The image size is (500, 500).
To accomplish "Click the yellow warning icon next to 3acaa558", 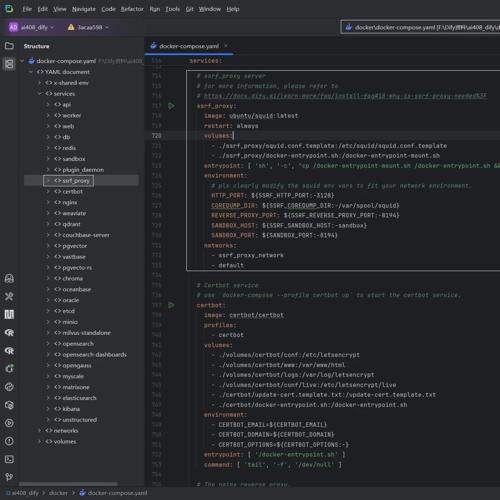I will 71,27.
